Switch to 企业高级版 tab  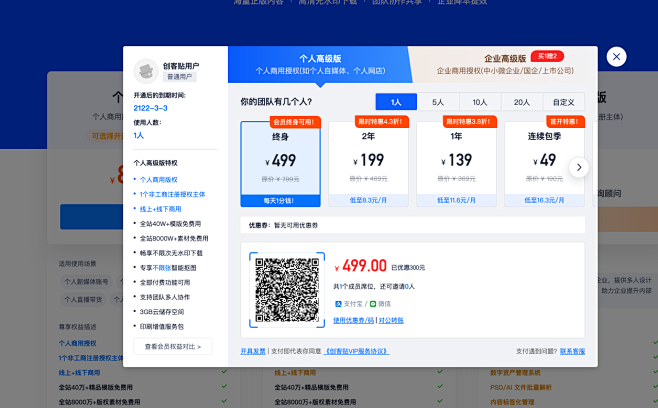click(505, 64)
